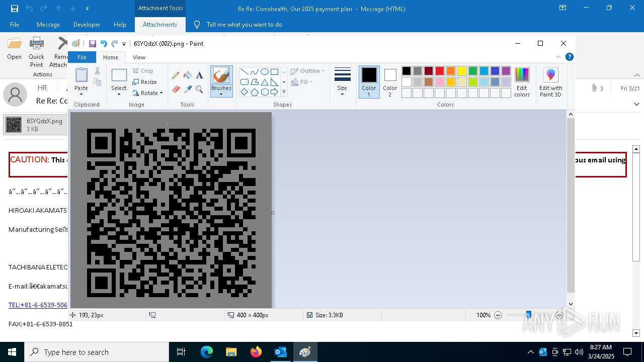Screen dimensions: 644x362
Task: Click the rectangular Select tool icon
Action: [x=119, y=75]
